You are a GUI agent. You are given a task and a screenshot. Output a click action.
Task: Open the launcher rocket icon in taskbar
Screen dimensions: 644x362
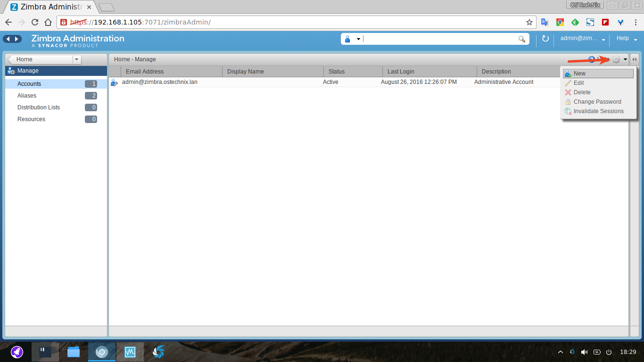click(17, 352)
